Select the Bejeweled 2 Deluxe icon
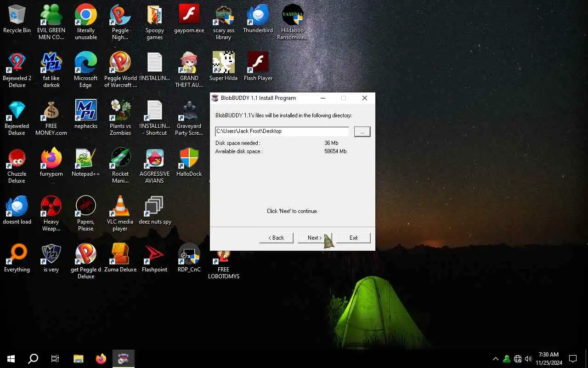 coord(17,69)
